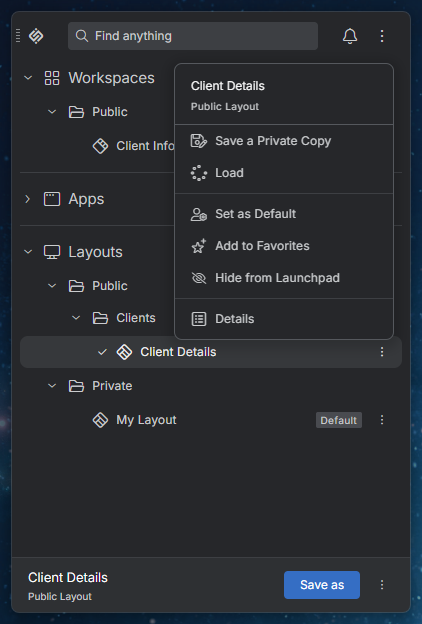Click into the Find anything search field
The height and width of the screenshot is (624, 422).
tap(193, 36)
